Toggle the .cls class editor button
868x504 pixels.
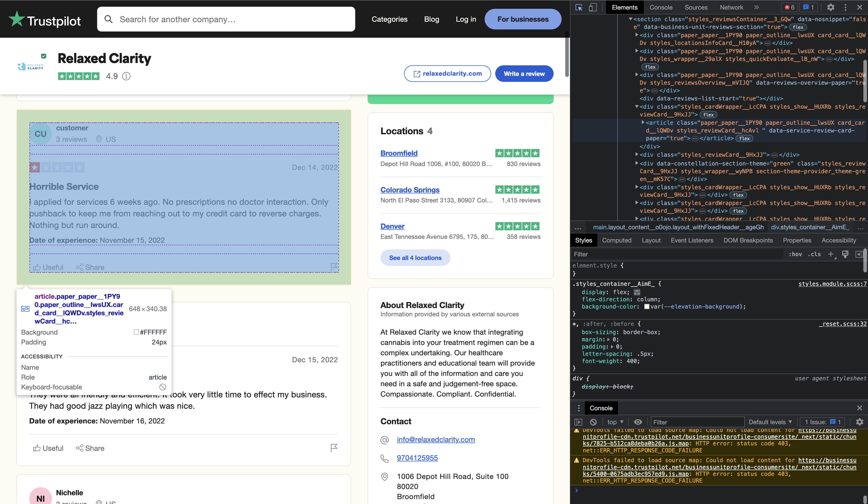tap(814, 254)
